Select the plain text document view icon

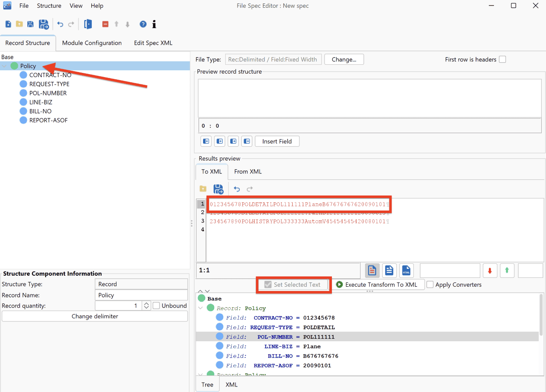[x=389, y=271]
